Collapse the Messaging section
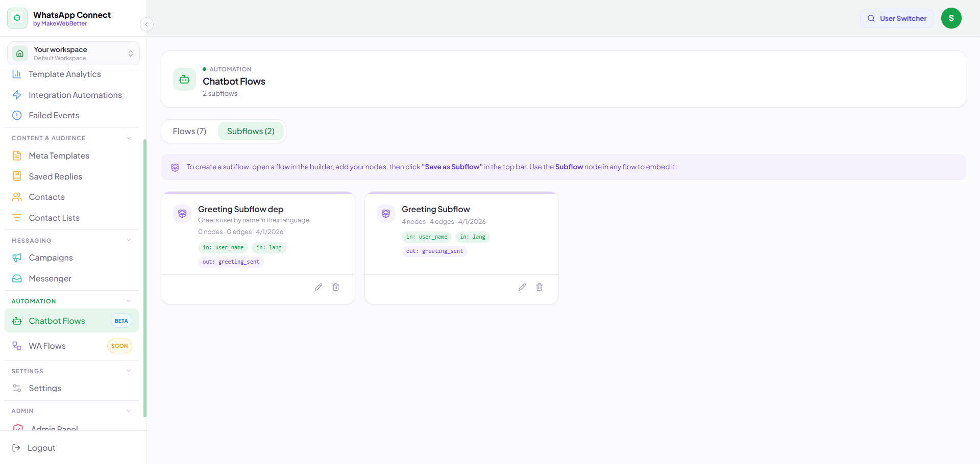Viewport: 980px width, 464px height. click(129, 240)
